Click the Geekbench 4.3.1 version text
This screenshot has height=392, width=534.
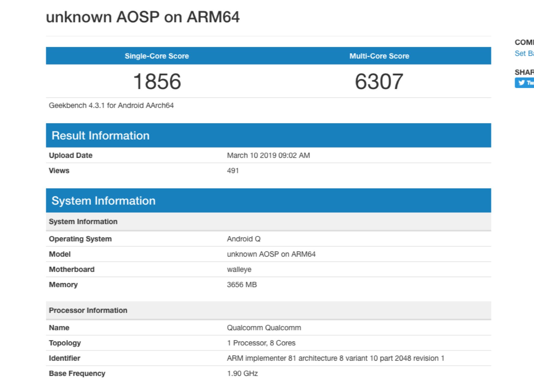click(x=111, y=106)
